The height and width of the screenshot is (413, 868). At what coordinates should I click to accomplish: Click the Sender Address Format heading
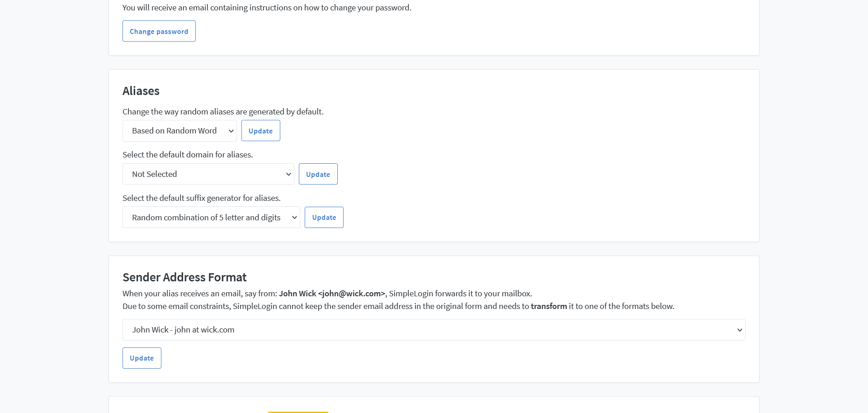click(x=184, y=277)
